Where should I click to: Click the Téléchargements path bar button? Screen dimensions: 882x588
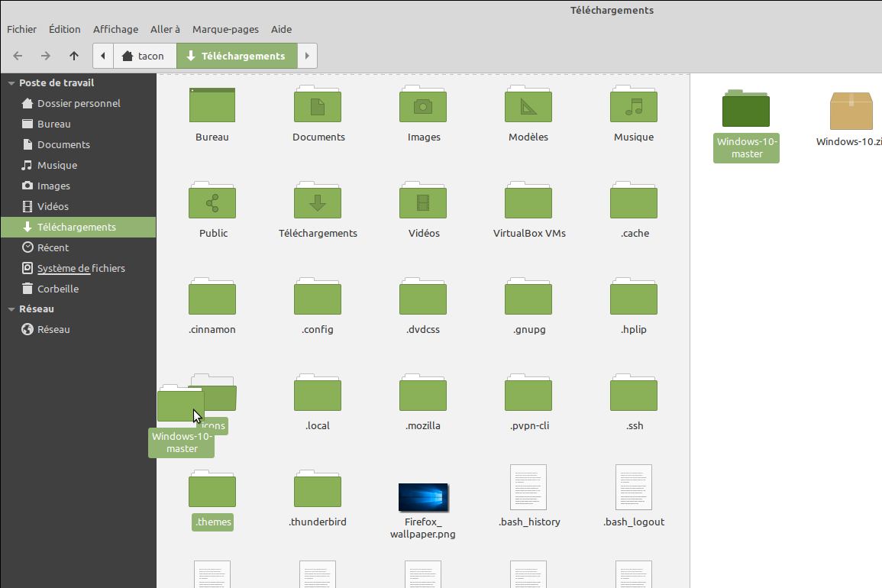click(237, 56)
